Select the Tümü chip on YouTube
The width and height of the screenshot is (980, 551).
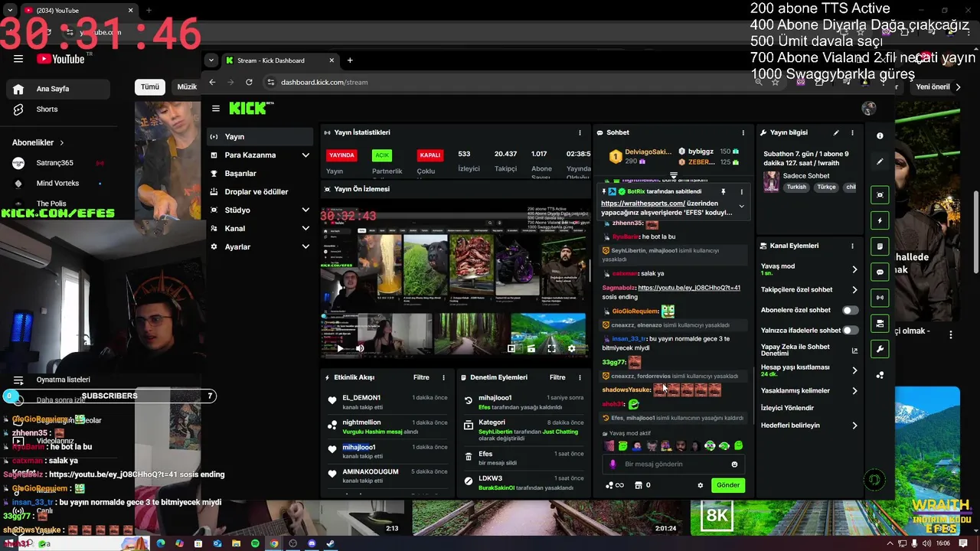150,87
